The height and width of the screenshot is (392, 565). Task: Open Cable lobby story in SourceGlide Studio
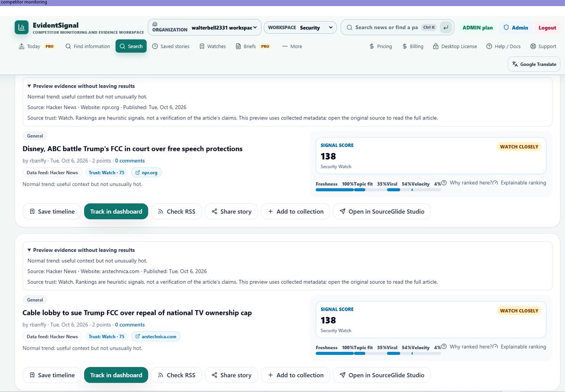[382, 375]
